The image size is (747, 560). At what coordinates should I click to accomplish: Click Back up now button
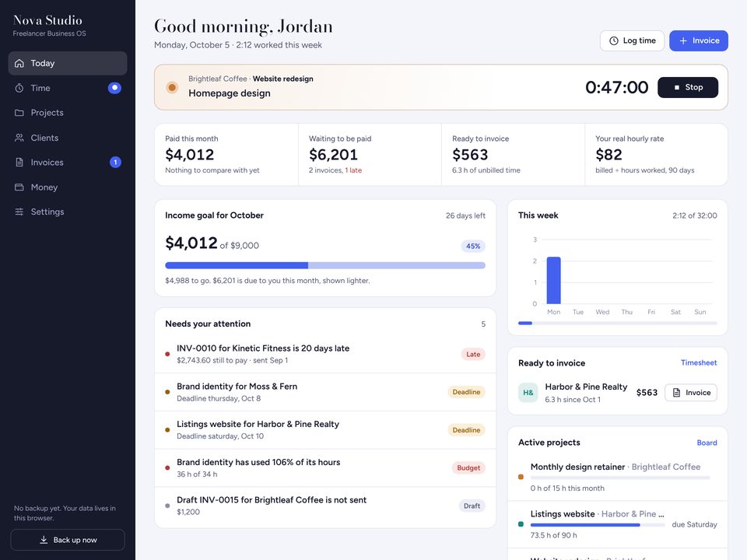[68, 540]
